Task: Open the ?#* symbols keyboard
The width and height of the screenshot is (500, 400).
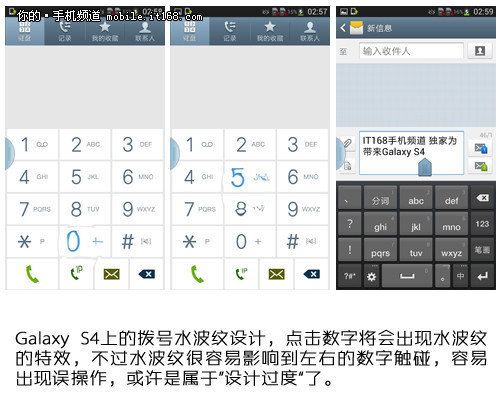Action: point(350,276)
